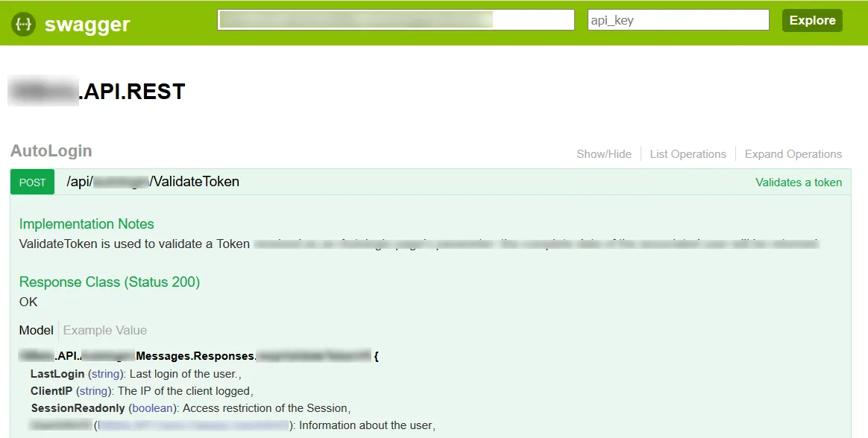
Task: Click the api_key input field
Action: click(x=678, y=20)
